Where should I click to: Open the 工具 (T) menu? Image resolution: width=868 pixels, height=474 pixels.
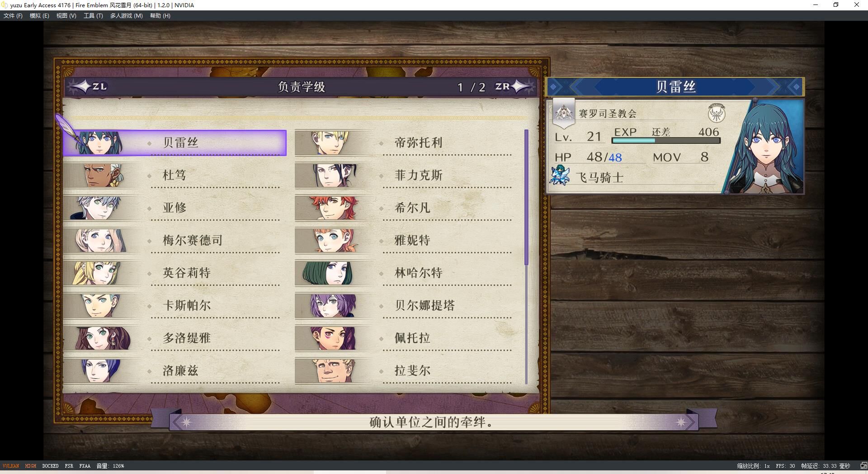click(x=93, y=16)
